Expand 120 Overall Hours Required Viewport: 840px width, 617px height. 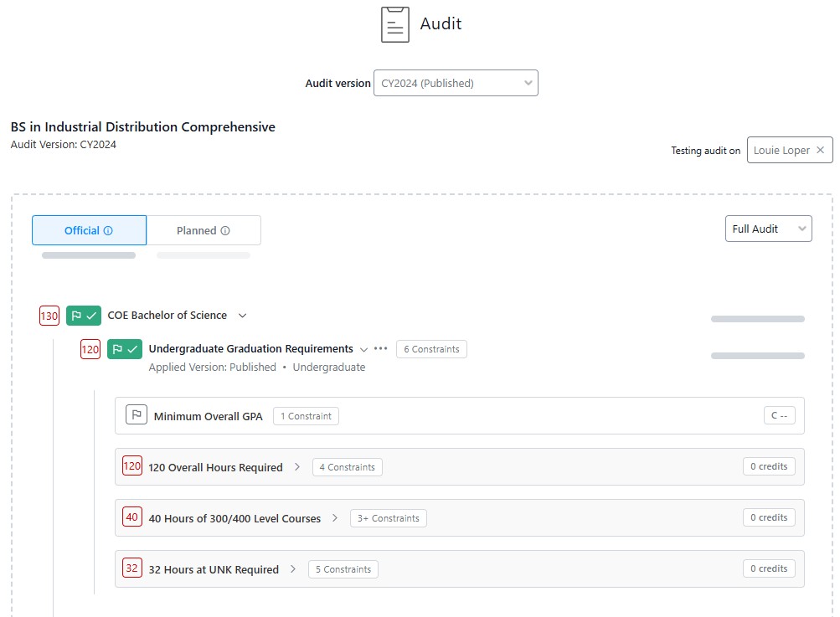pyautogui.click(x=297, y=467)
